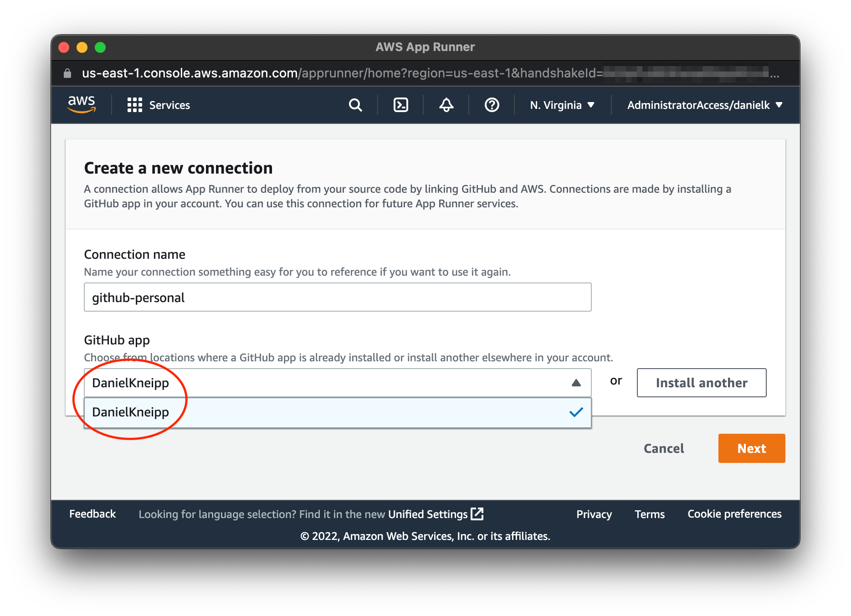
Task: Click the 2022 Amazon Web Services copyright text
Action: [x=425, y=536]
